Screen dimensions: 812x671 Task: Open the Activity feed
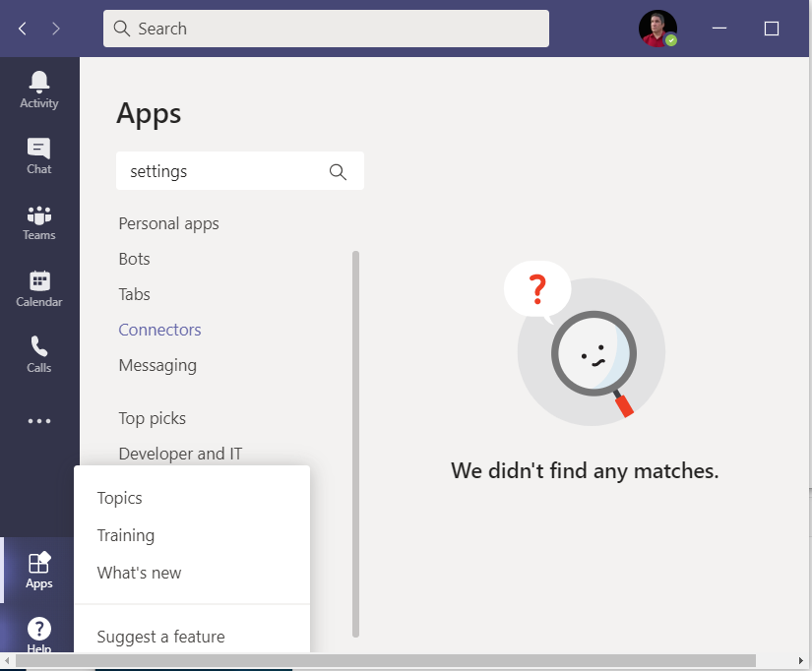click(39, 91)
